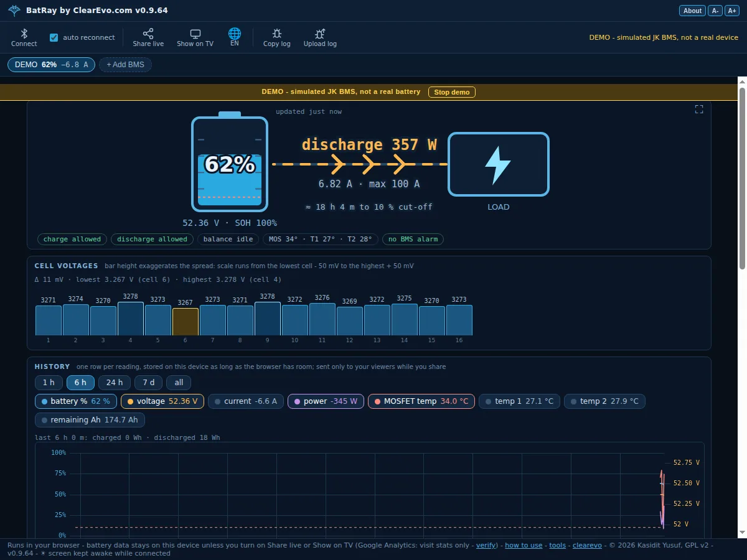Click cell 4 voltage bar 3278
Viewport: 747px width, 560px height.
coord(131,319)
